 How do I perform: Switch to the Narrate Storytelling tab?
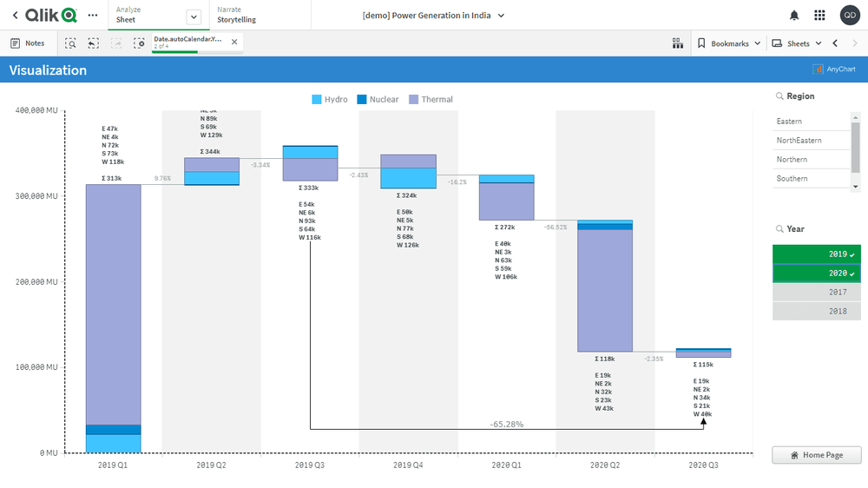(x=236, y=15)
